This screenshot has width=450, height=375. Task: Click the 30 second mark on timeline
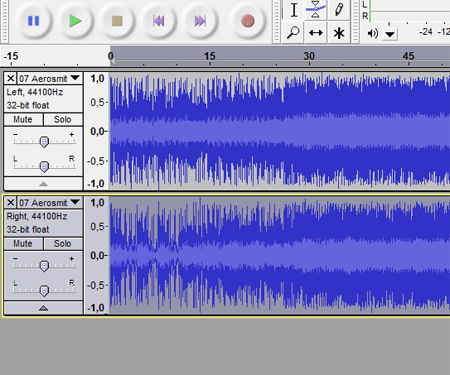click(309, 56)
